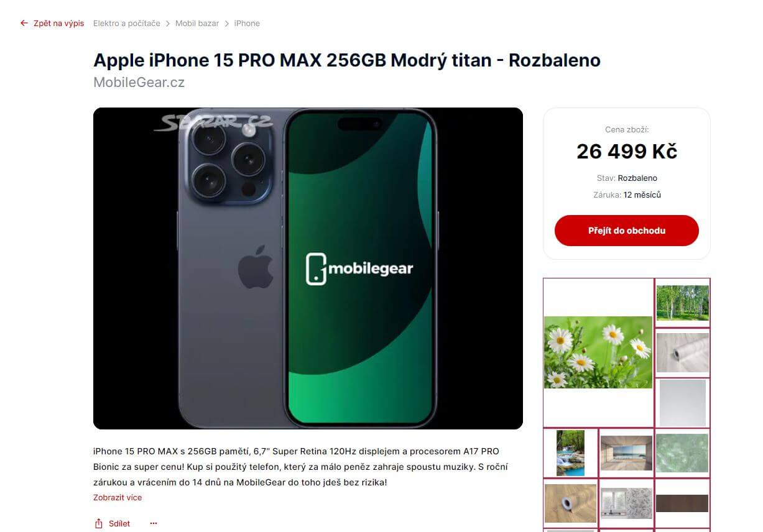Select the waterfall wallpaper ad thumbnail
Viewport: 763px width, 532px height.
click(x=570, y=453)
